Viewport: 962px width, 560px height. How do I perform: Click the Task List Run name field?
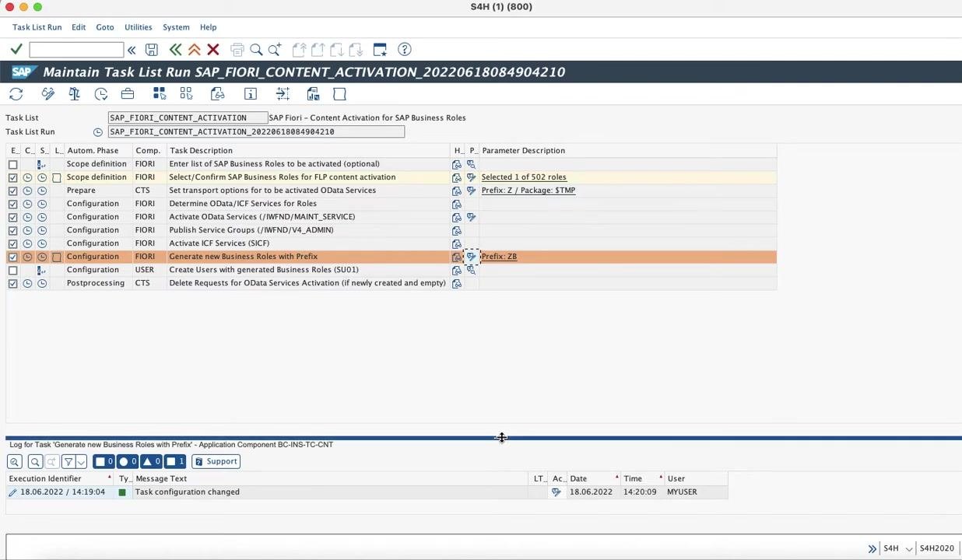(x=256, y=131)
